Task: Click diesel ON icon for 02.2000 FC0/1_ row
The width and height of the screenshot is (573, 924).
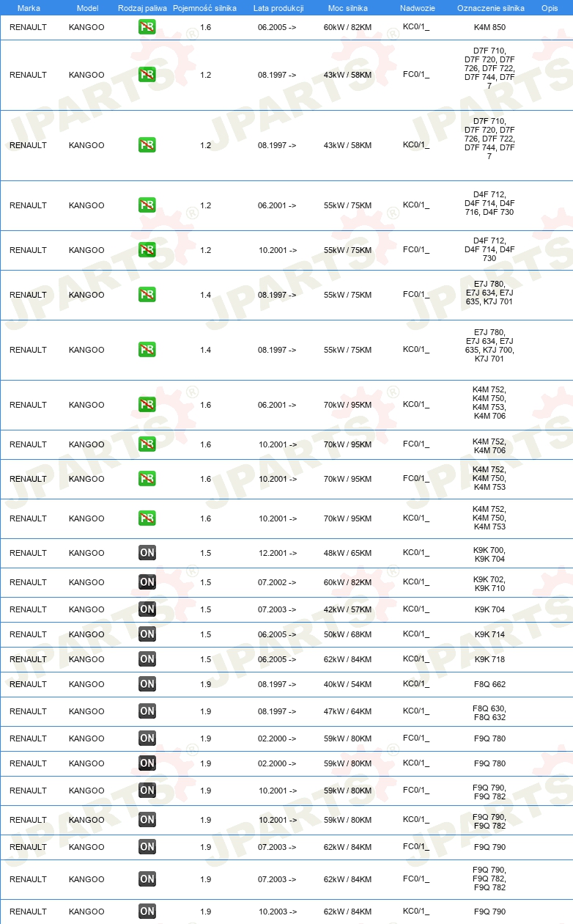Action: (x=147, y=738)
